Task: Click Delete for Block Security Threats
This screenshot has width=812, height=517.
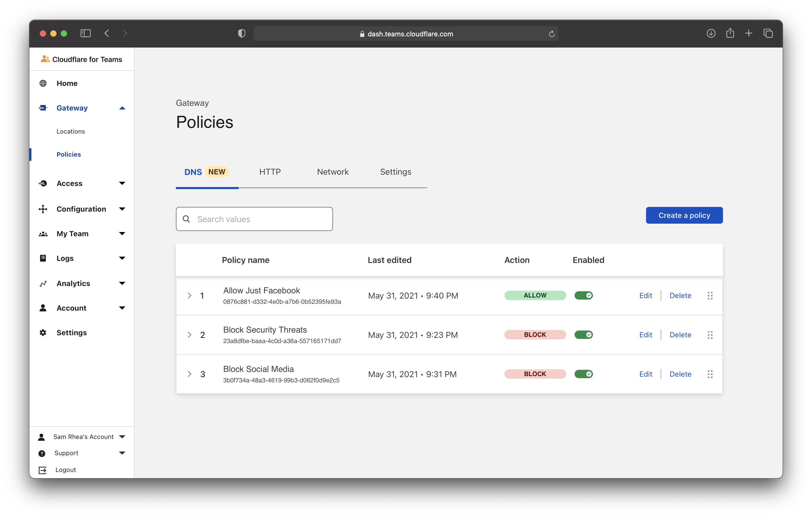Action: 680,335
